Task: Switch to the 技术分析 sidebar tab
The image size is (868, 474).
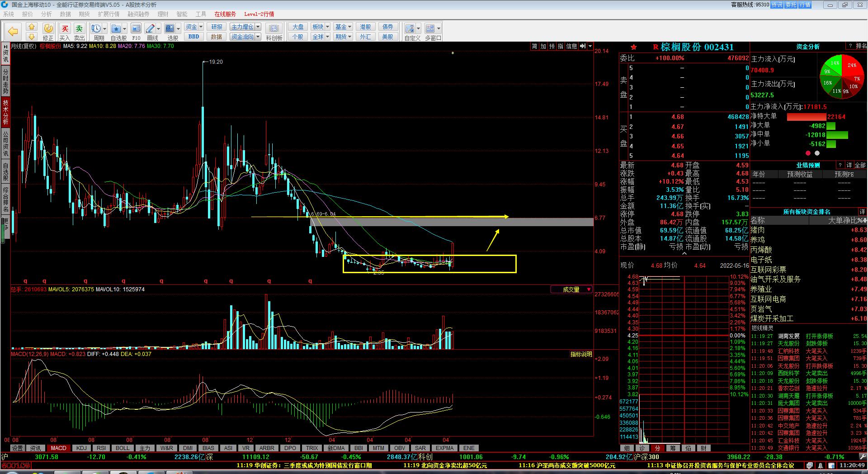Action: pyautogui.click(x=5, y=112)
